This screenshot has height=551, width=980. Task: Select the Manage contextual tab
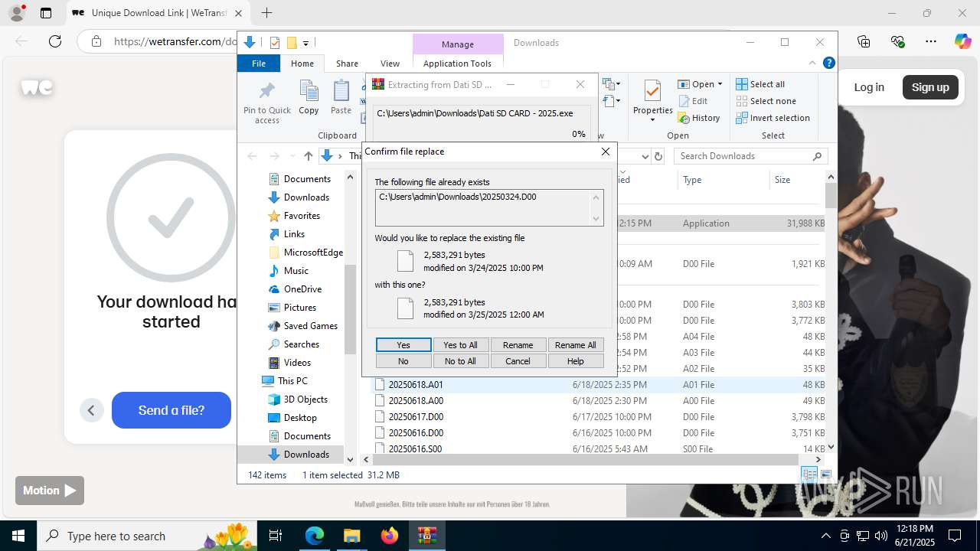pos(458,44)
